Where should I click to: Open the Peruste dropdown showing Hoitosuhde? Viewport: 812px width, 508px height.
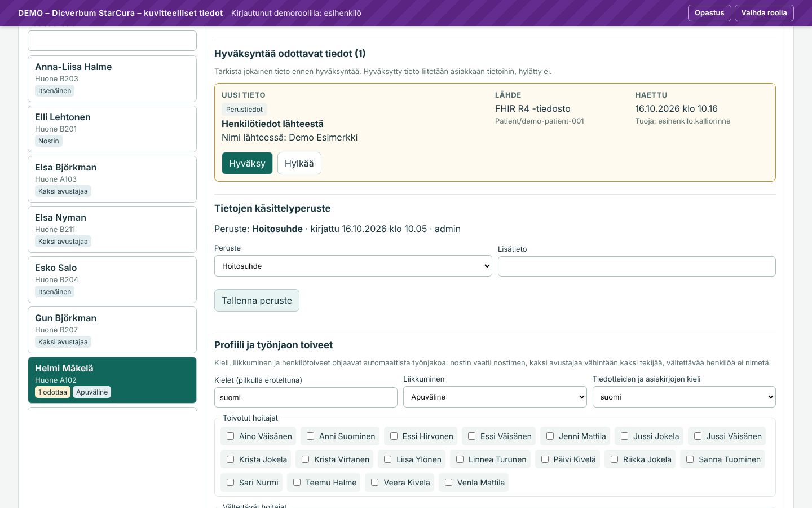353,266
